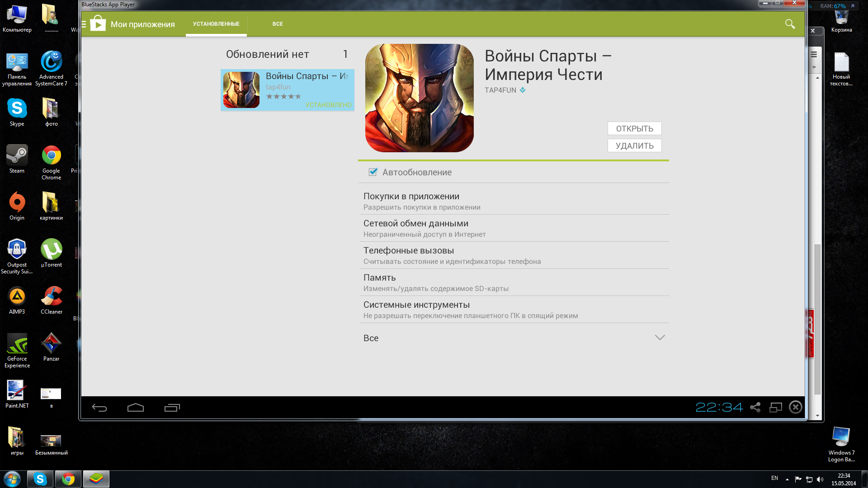Click the УДАЛИТЬ button
Screen dimensions: 868x488
(635, 145)
